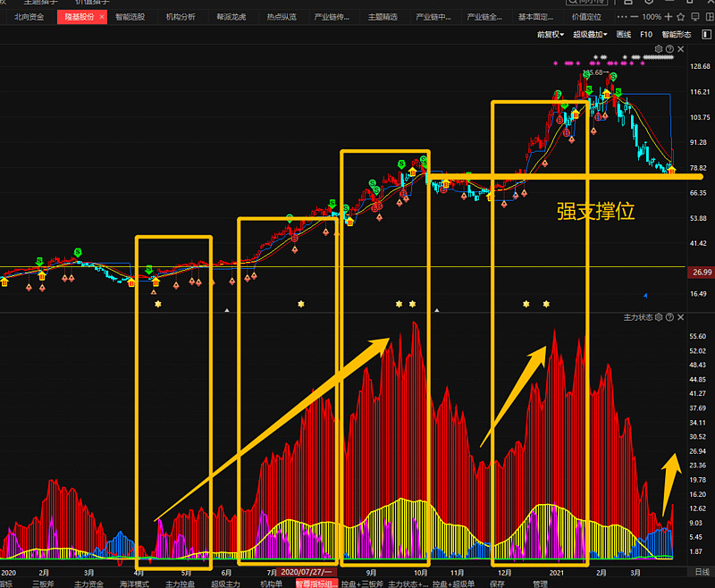The width and height of the screenshot is (715, 588).
Task: Expand the 前复权 dropdown
Action: pos(551,35)
